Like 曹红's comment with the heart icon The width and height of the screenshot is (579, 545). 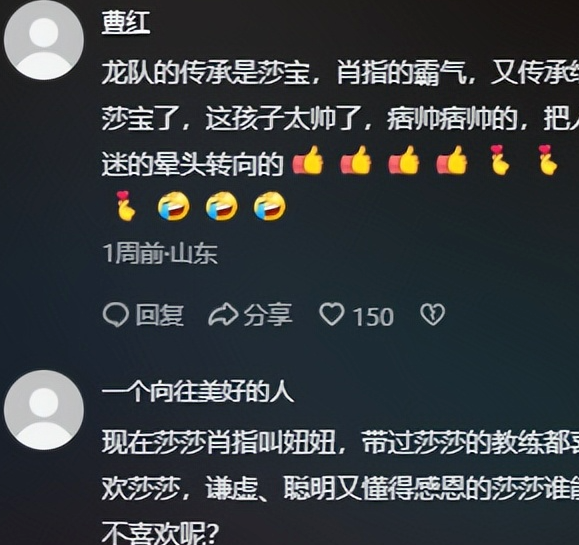332,314
